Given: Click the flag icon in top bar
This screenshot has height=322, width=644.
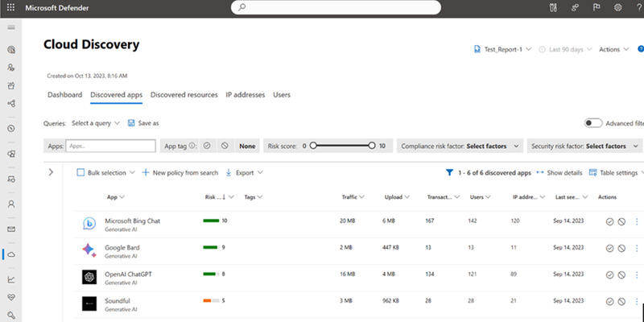Looking at the screenshot, I should coord(597,7).
